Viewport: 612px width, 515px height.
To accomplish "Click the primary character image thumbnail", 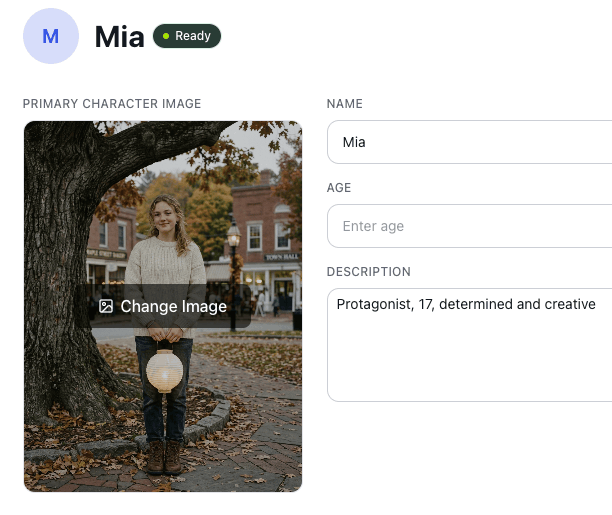I will pos(163,306).
